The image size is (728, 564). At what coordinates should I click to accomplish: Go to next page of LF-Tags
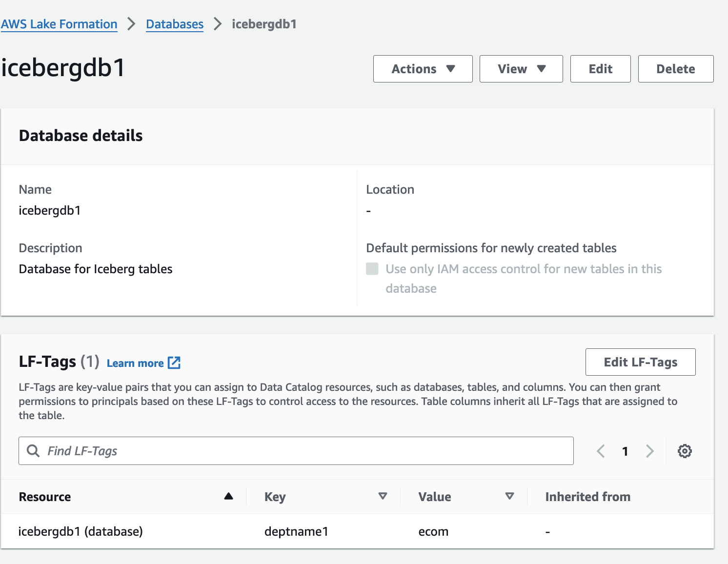click(649, 451)
